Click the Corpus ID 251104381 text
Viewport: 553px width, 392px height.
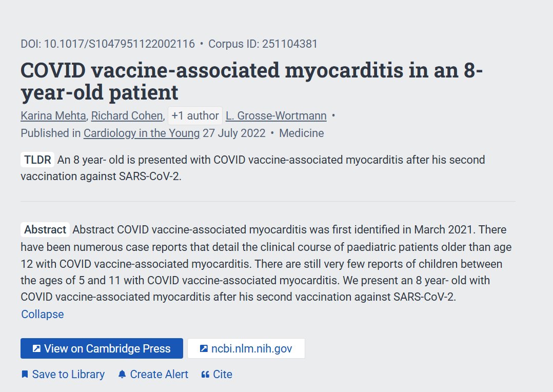tap(263, 44)
